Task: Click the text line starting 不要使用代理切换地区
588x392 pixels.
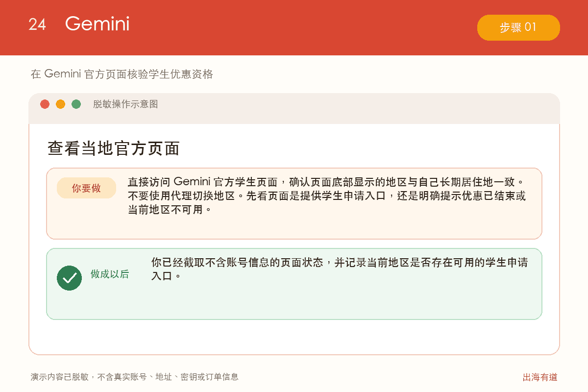Action: [327, 196]
